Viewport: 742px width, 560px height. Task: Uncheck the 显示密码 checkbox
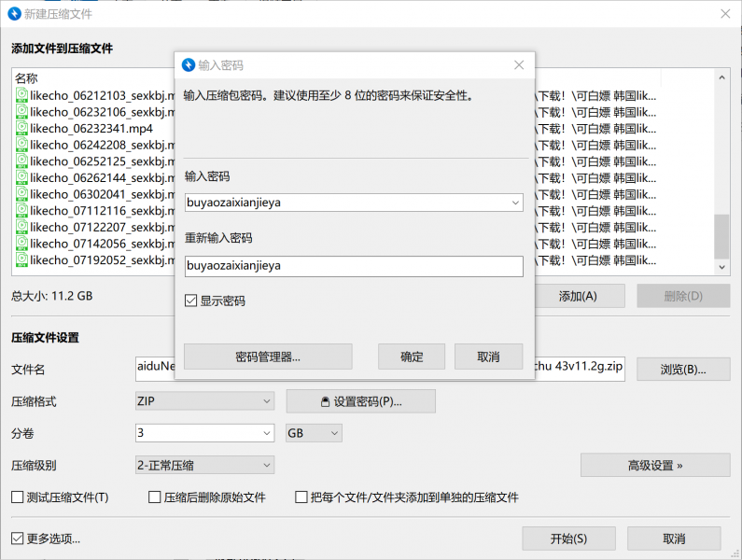click(191, 301)
